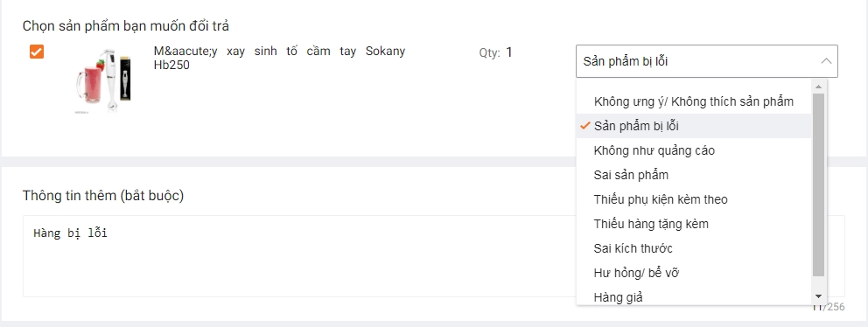Click the reason box showing Sản phẩm bị lỗi

707,61
